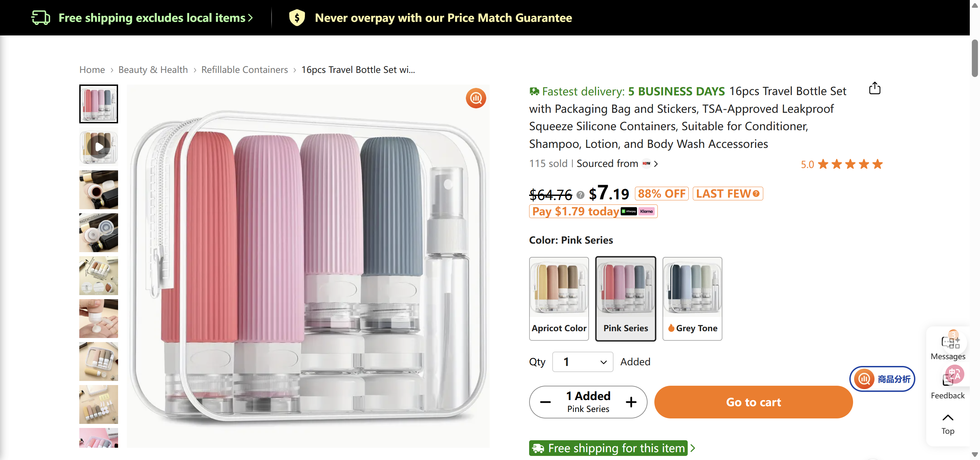The height and width of the screenshot is (460, 980).
Task: Navigate to Refillable Containers breadcrumb
Action: click(x=245, y=69)
